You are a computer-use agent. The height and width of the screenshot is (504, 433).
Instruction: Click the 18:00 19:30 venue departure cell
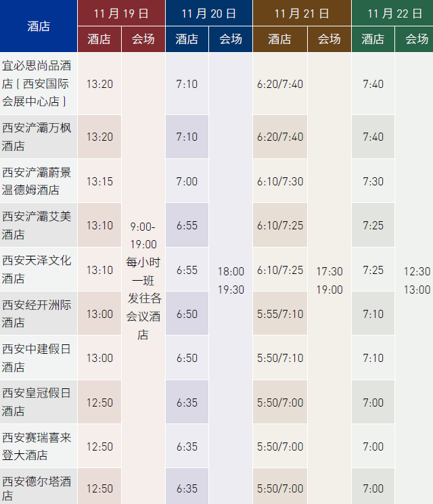231,280
